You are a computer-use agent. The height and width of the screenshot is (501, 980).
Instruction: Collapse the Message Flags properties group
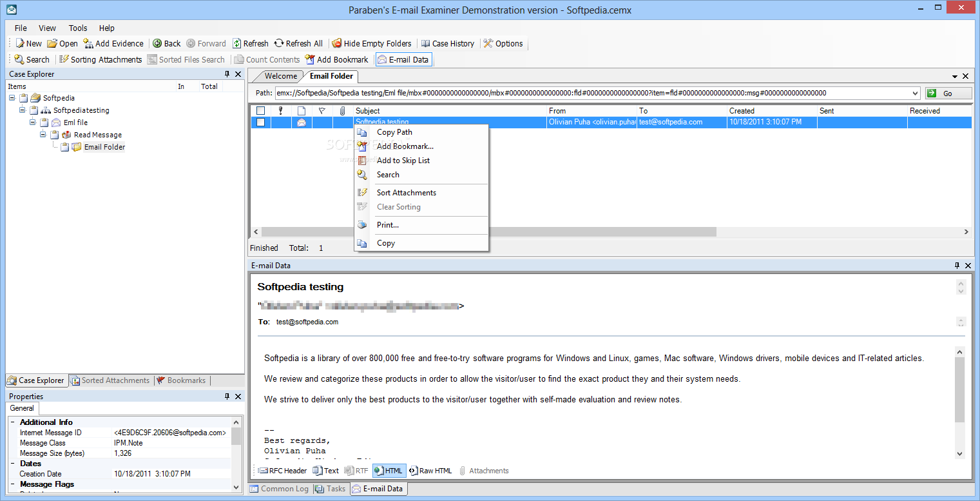coord(12,484)
